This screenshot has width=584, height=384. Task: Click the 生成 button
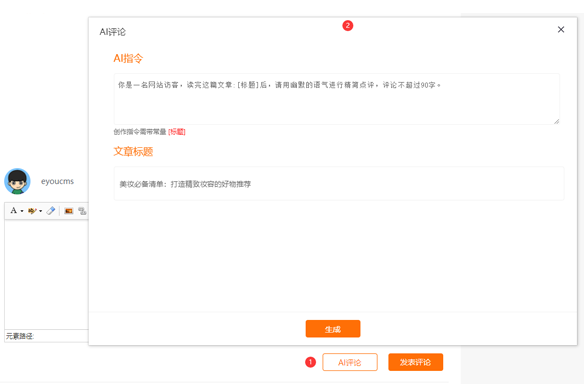tap(333, 329)
